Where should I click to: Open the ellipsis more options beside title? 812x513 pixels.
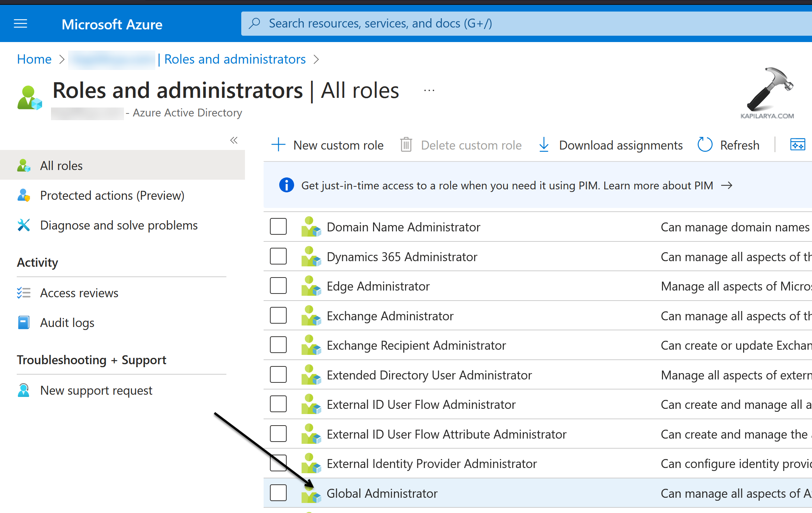[429, 90]
